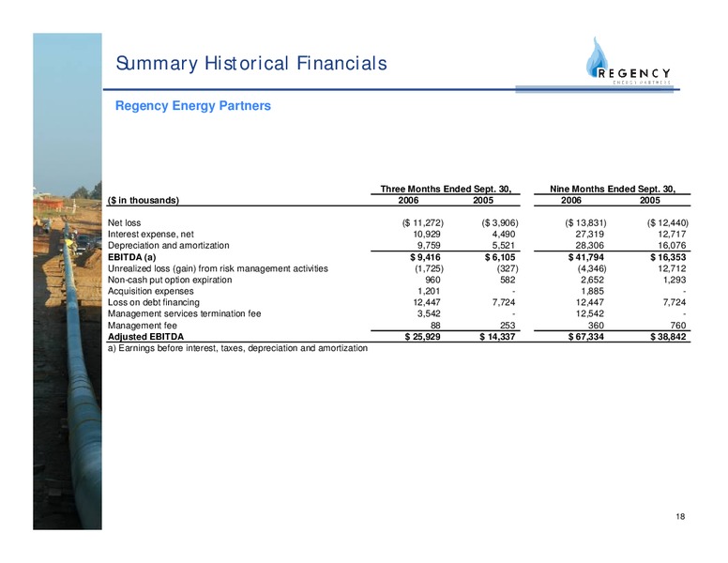728x563 pixels.
Task: Select EBITDA value $ 6,105
Action: coord(500,257)
